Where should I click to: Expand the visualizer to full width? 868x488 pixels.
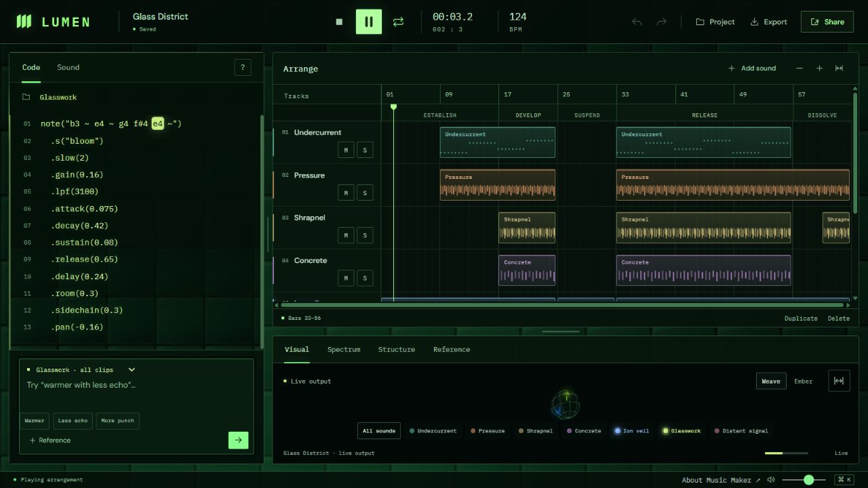tap(839, 381)
